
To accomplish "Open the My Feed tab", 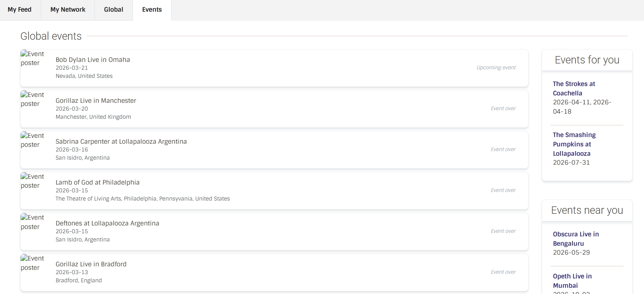I will click(x=19, y=10).
